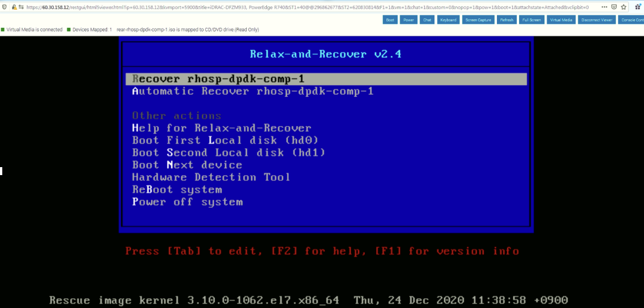Viewport: 644px width, 308px height.
Task: Select 'Power off system' entry
Action: coord(188,202)
